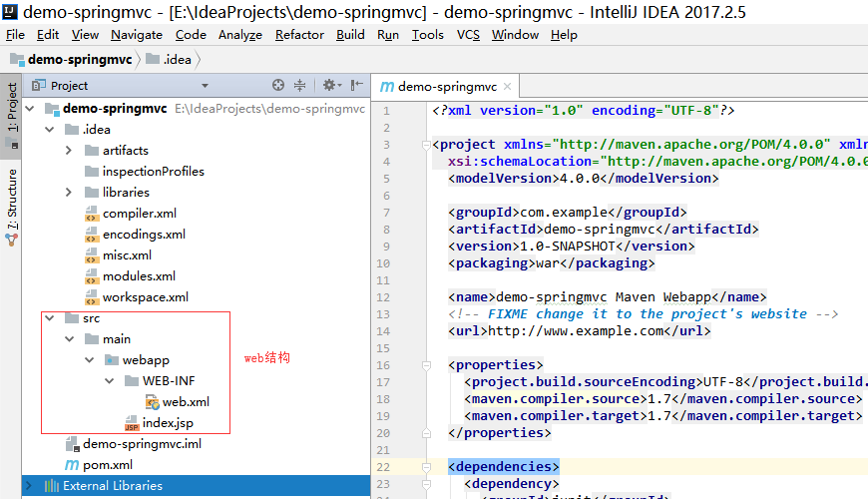Click the collapse all icon in Project panel
Image resolution: width=868 pixels, height=499 pixels.
tap(299, 85)
